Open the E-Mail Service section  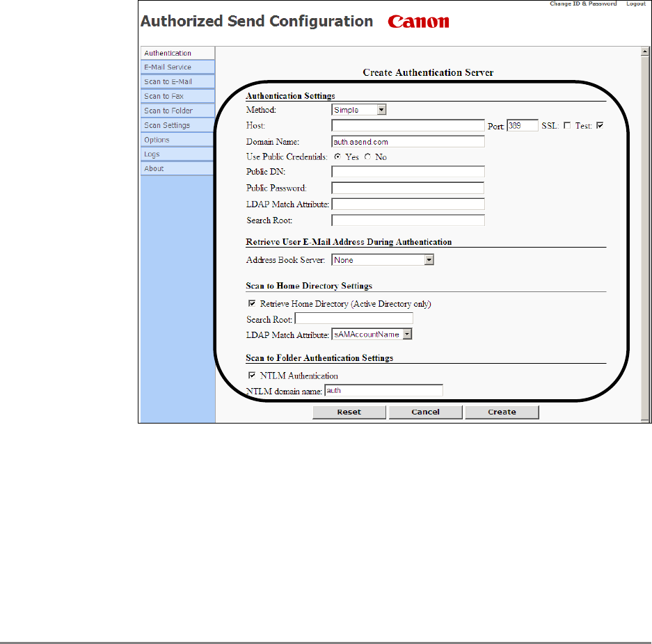177,67
